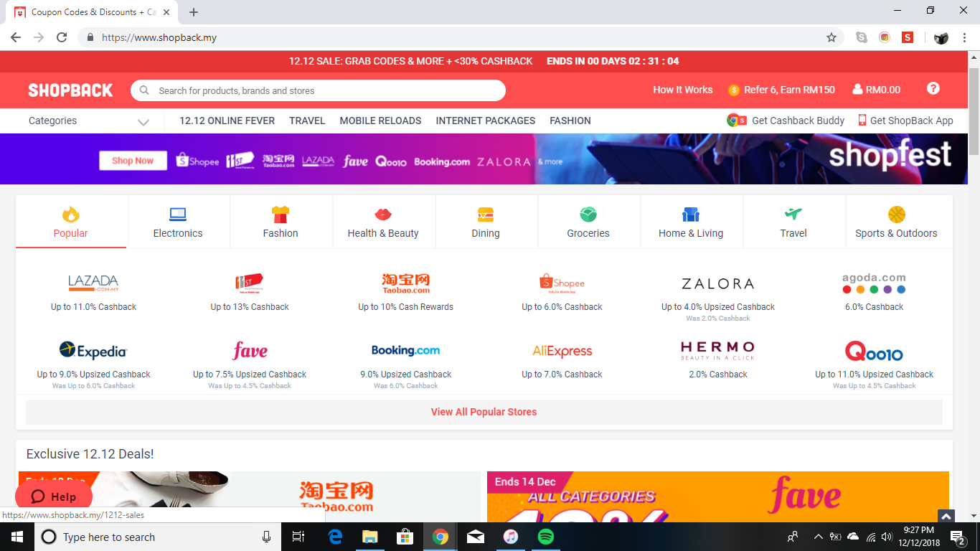The width and height of the screenshot is (980, 551).
Task: Open the 12.12 ONLINE FEVER menu
Action: [227, 121]
